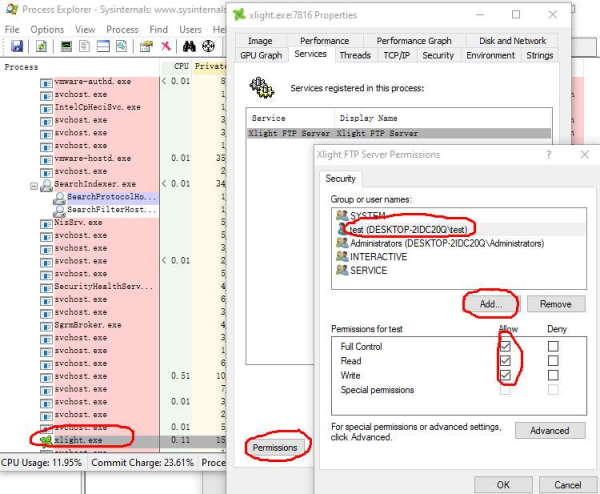Toggle the Show Process Tree toolbar icon

pos(84,46)
